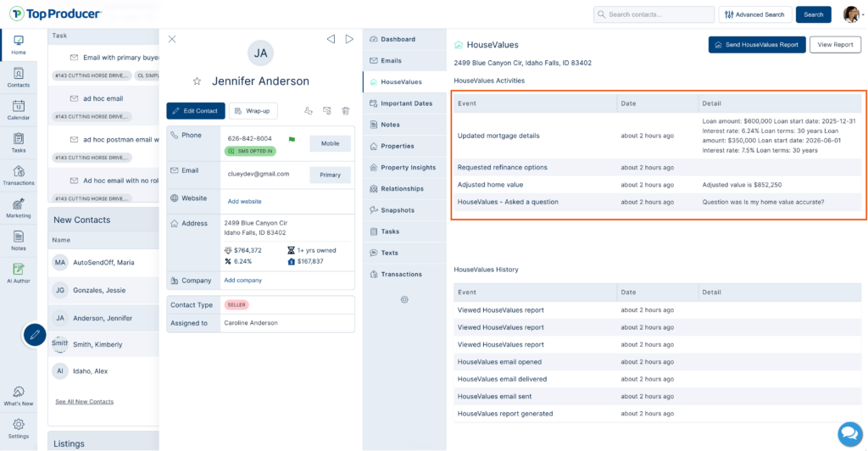The height and width of the screenshot is (451, 868).
Task: Click the phone number 626-842-8004
Action: click(x=250, y=139)
